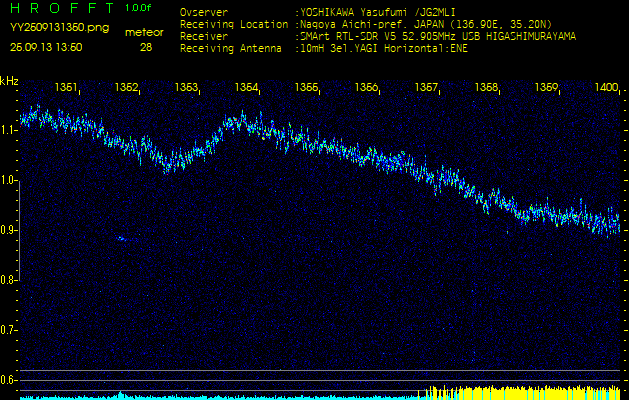Click the kHz axis unit label
This screenshot has height=400, width=629.
click(x=9, y=81)
